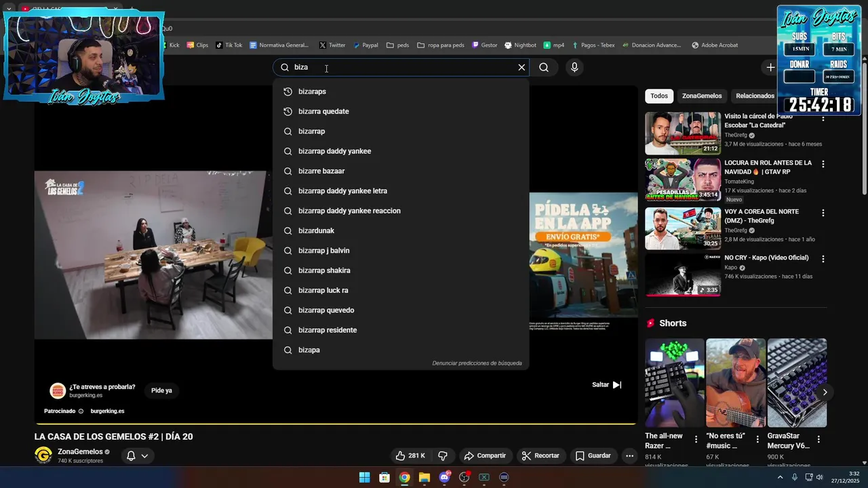Open the Nightbot bookmark
The image size is (868, 488).
pyautogui.click(x=520, y=45)
